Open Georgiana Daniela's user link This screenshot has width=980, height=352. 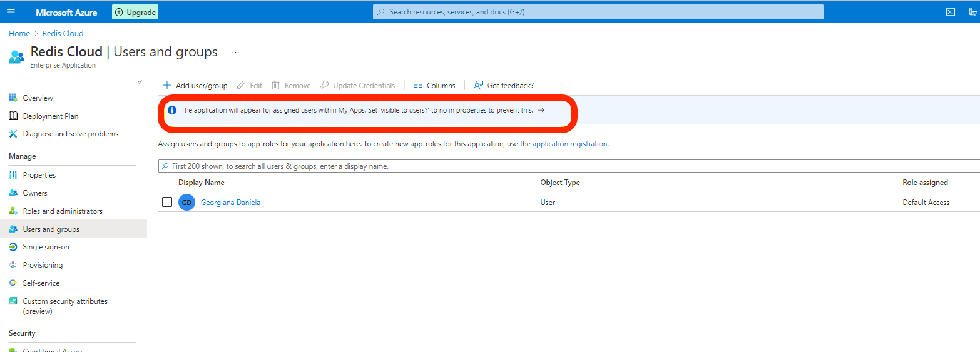[230, 203]
